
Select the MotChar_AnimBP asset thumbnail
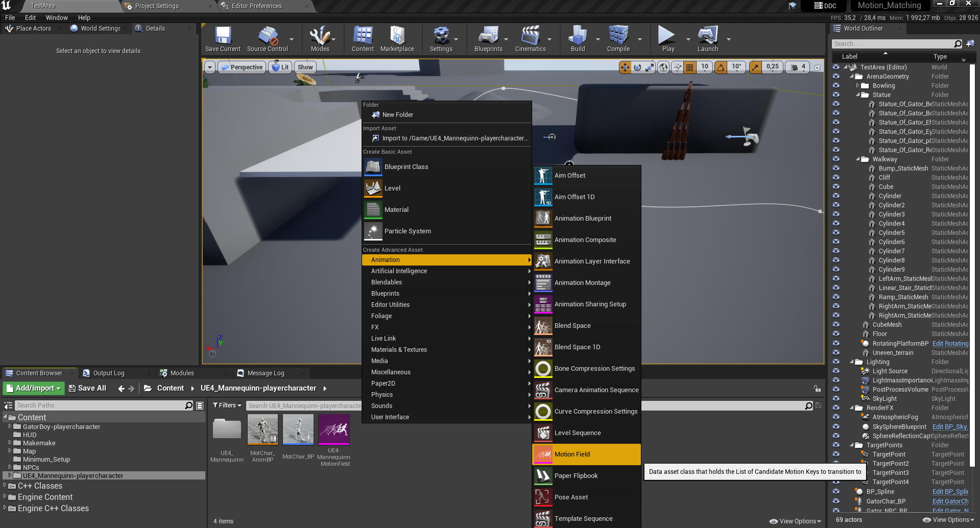(262, 430)
